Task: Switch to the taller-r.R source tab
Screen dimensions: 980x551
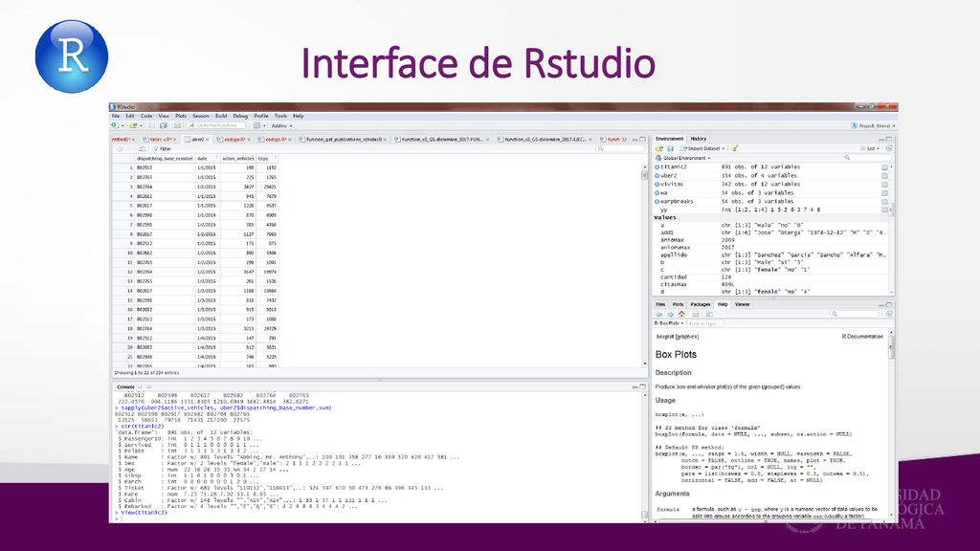Action: point(160,140)
